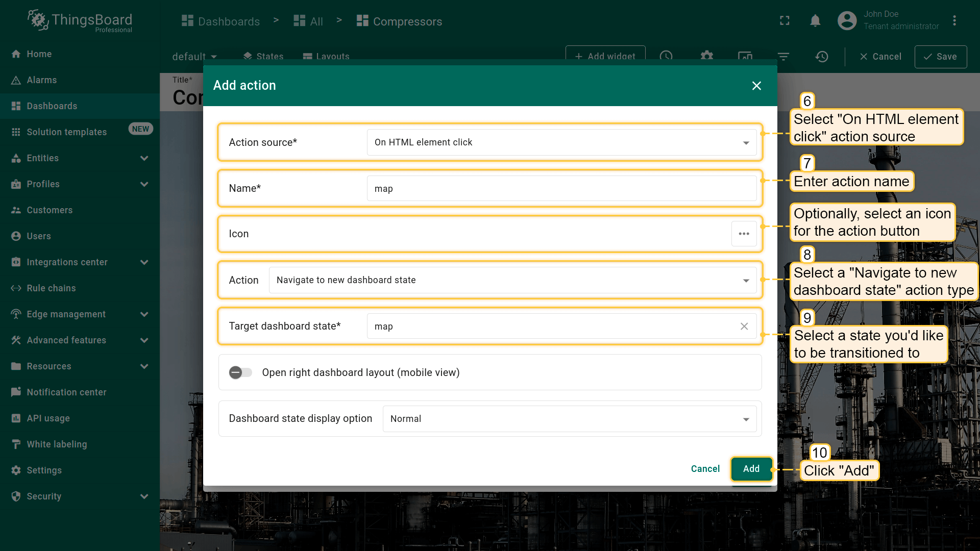
Task: Open Dashboard state display option dropdown
Action: click(569, 419)
